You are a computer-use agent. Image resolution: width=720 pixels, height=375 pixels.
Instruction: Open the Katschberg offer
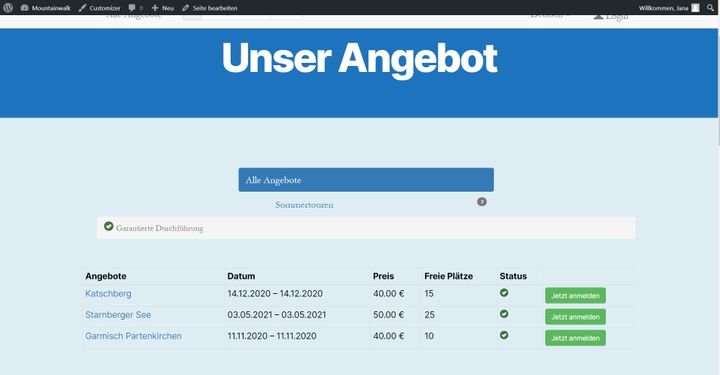pyautogui.click(x=108, y=293)
